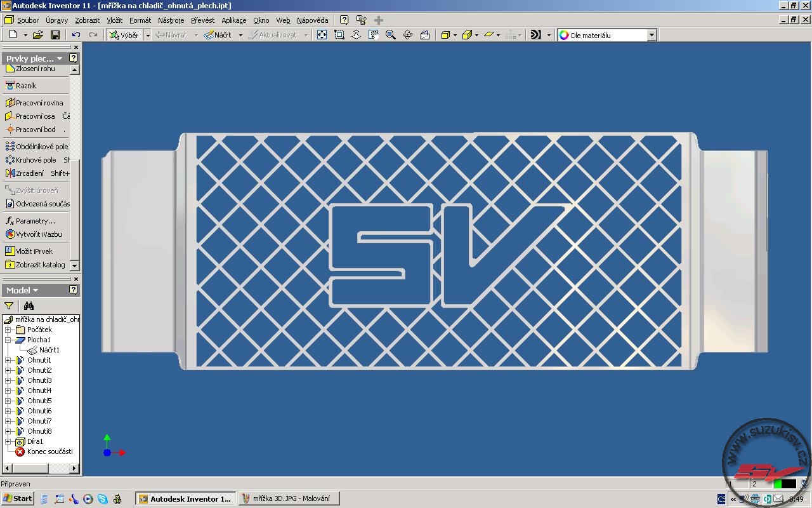Image resolution: width=812 pixels, height=508 pixels.
Task: Click the binoculars find icon
Action: [29, 305]
